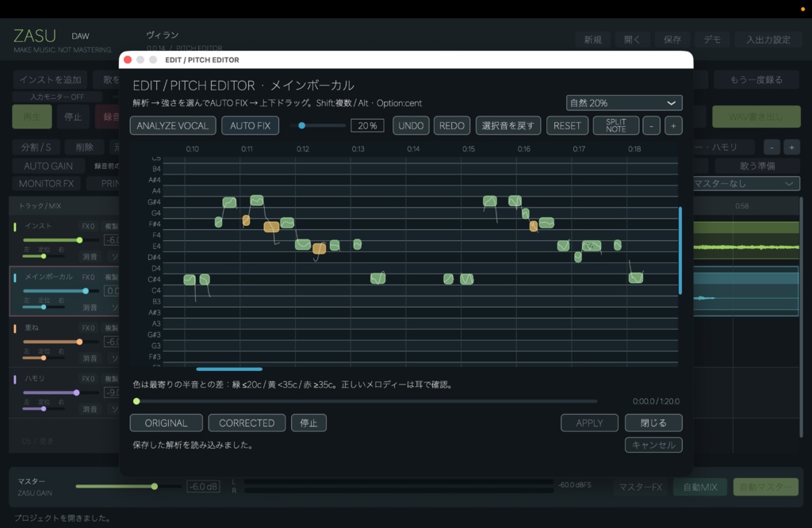This screenshot has height=528, width=812.
Task: Mute the インスト track with 消音
Action: (90, 256)
